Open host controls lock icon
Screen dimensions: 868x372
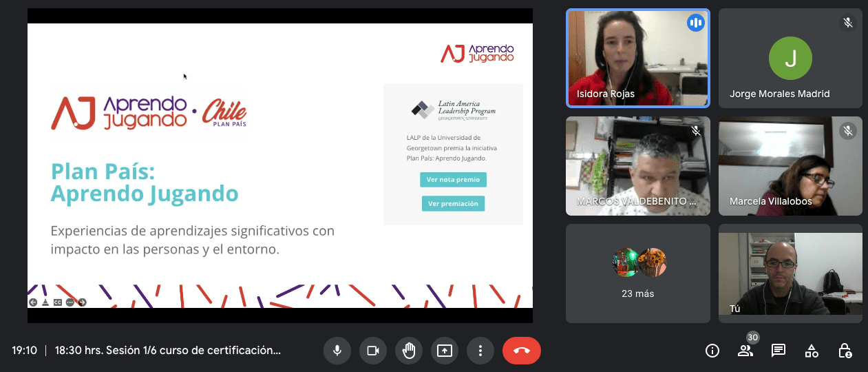coord(845,351)
